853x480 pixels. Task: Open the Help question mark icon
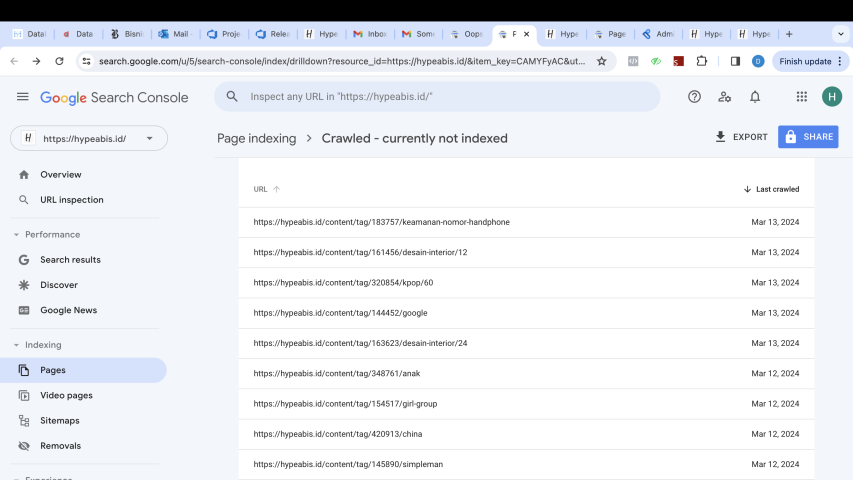(x=694, y=97)
